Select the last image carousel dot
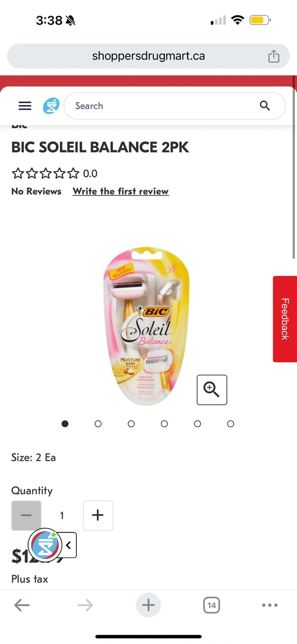Image resolution: width=297 pixels, height=644 pixels. tap(230, 424)
